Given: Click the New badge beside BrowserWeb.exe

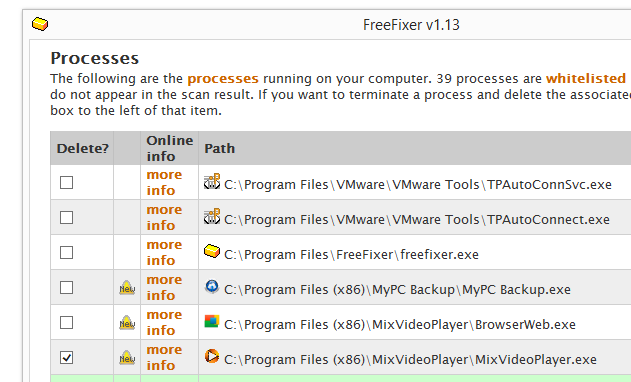Looking at the screenshot, I should click(x=127, y=323).
